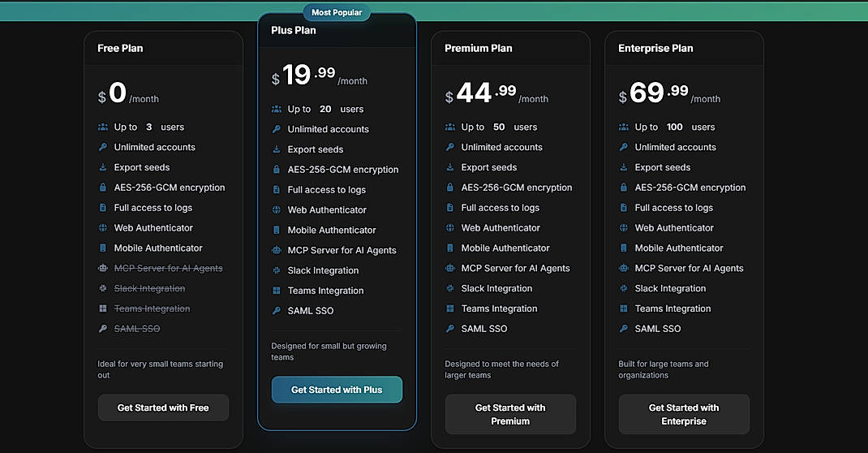Image resolution: width=868 pixels, height=453 pixels.
Task: Click phone icon for Mobile Authenticator in Enterprise Plan
Action: point(623,248)
